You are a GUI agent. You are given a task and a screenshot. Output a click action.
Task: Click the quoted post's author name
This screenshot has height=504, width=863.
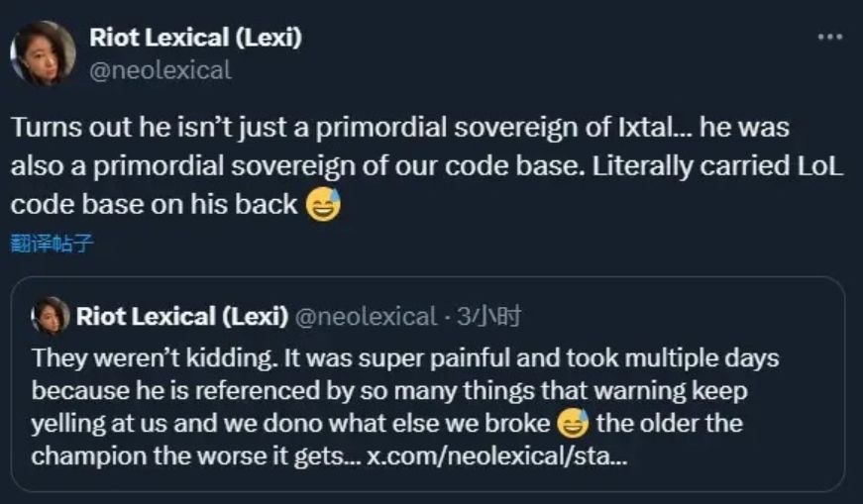[x=181, y=317]
